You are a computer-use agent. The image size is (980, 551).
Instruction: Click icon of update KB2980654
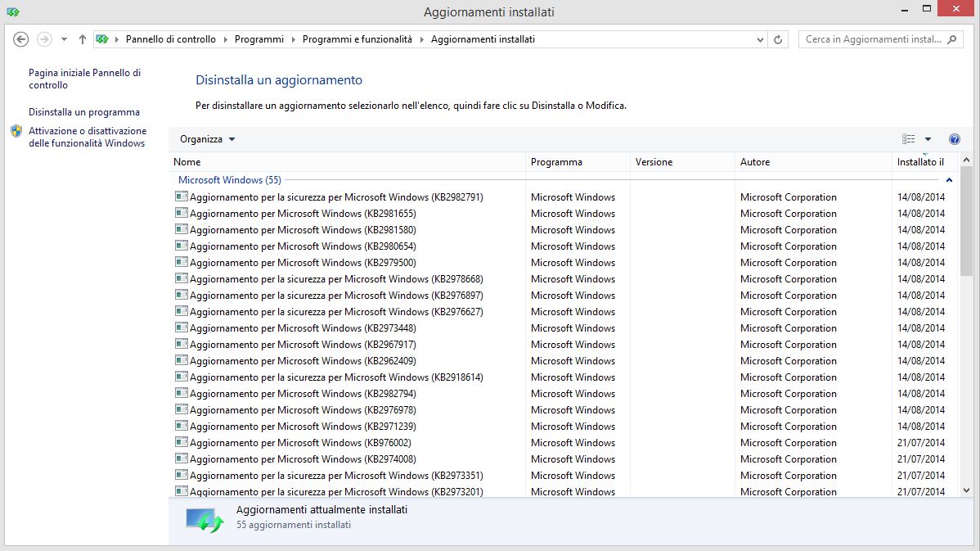[182, 245]
